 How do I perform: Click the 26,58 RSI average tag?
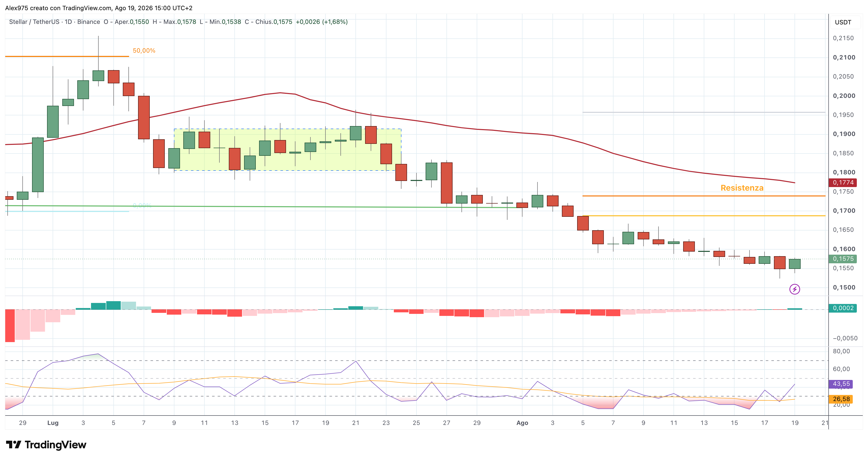pos(841,399)
